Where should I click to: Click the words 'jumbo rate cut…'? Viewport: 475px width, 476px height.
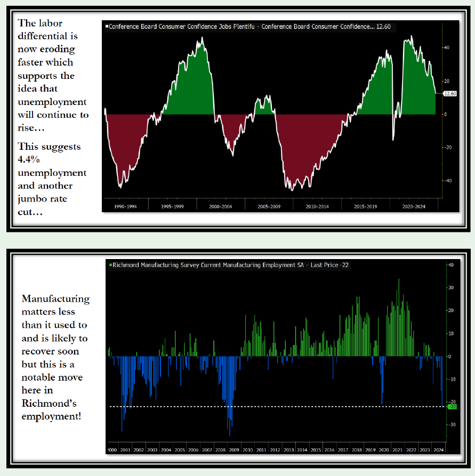coord(42,205)
